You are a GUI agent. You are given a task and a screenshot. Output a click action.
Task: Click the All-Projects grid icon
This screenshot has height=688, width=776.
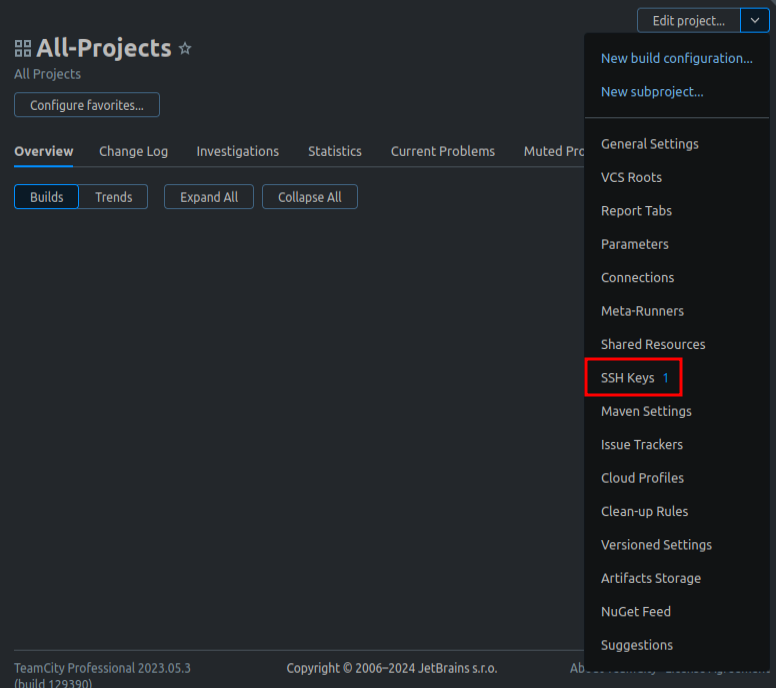[x=23, y=48]
